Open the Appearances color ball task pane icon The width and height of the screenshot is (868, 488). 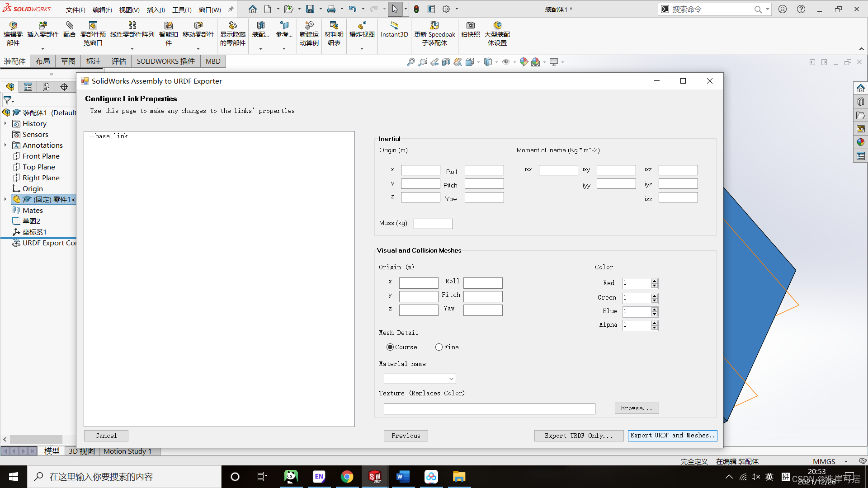click(860, 142)
